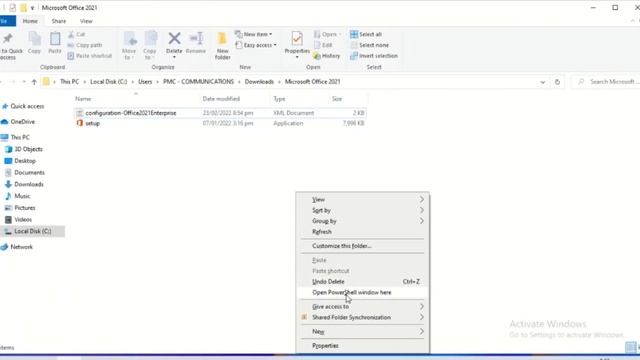Expand address bar history dropdown

click(542, 82)
